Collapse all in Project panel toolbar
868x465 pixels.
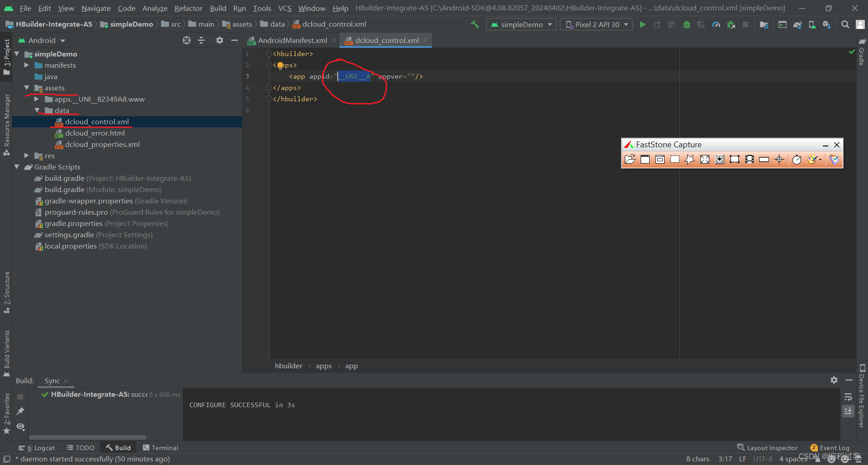[x=201, y=40]
